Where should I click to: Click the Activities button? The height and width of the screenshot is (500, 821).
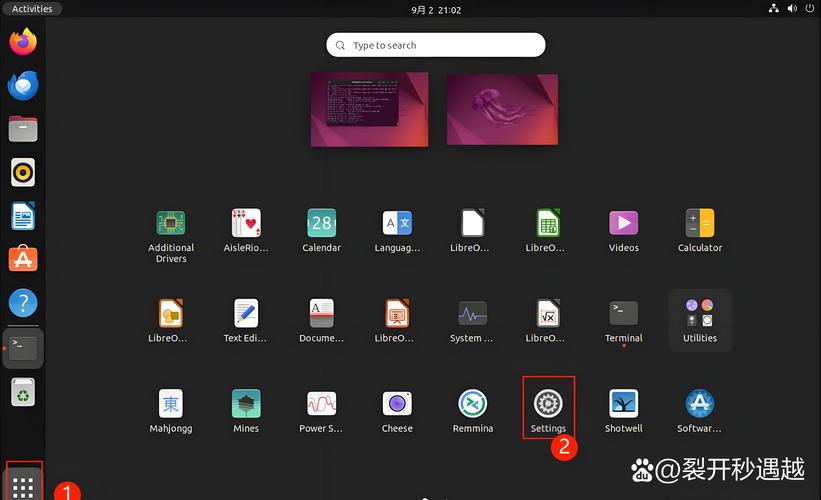(x=32, y=9)
